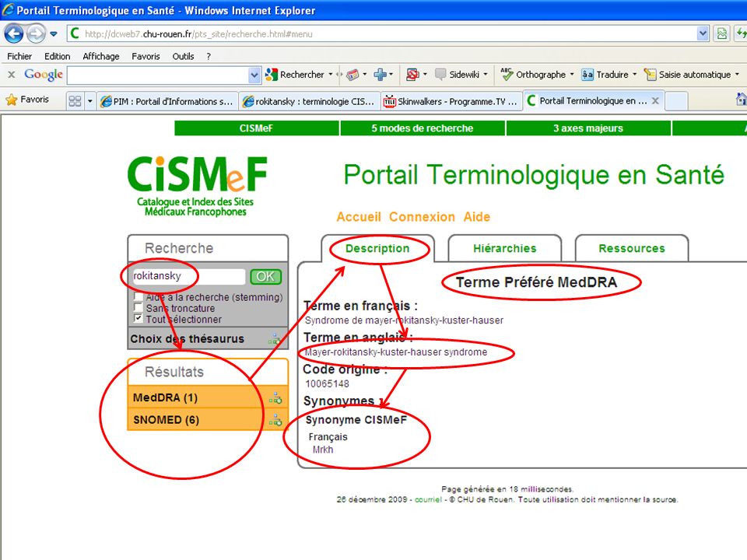Click the CiSMeF logo
Screen dimensions: 747x560
(197, 186)
